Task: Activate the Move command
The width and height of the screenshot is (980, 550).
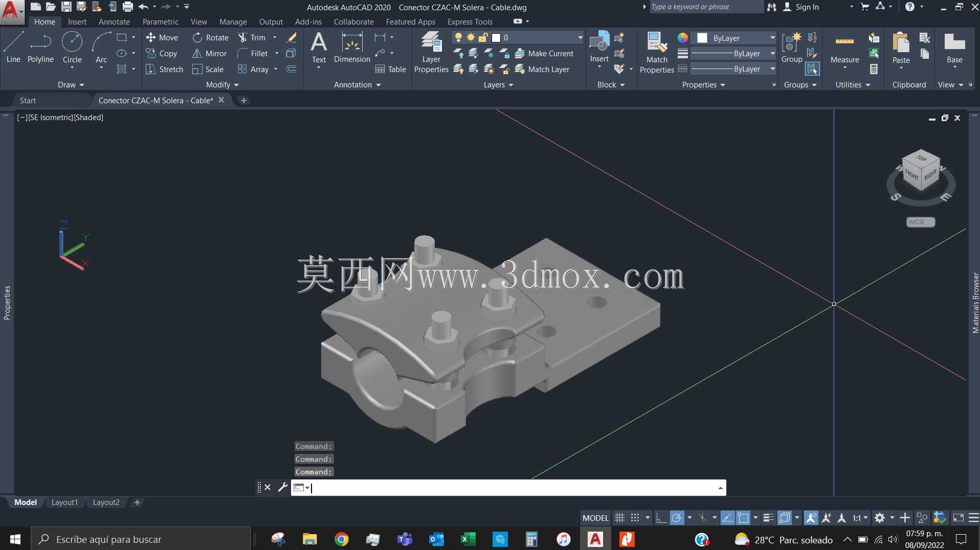Action: [x=162, y=37]
